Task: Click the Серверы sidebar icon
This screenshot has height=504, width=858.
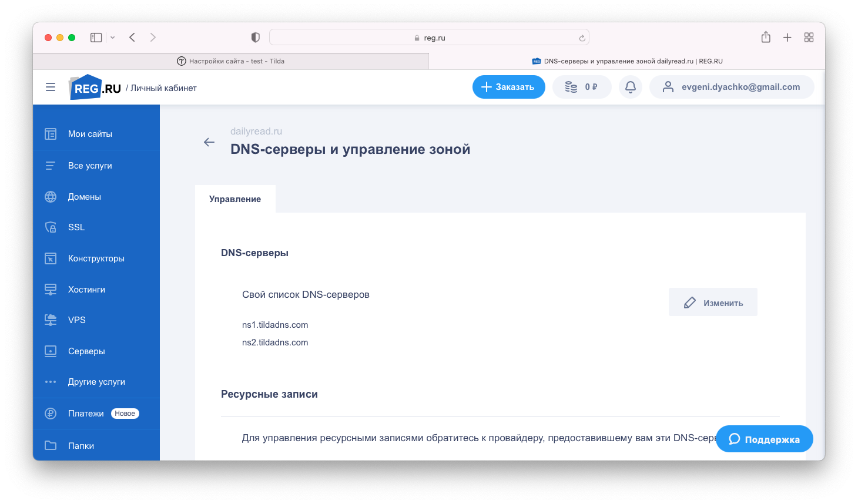Action: (51, 351)
